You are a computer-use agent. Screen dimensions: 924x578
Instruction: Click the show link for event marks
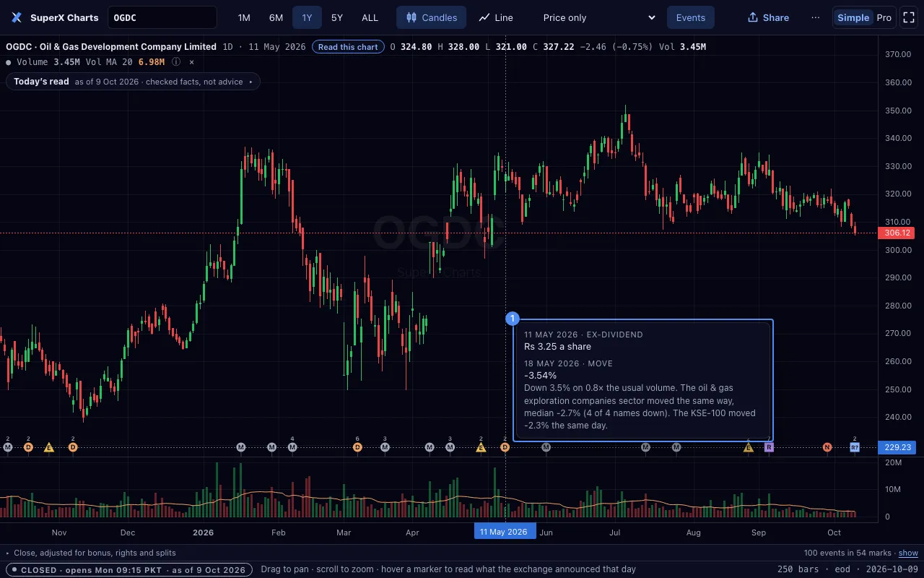[908, 553]
